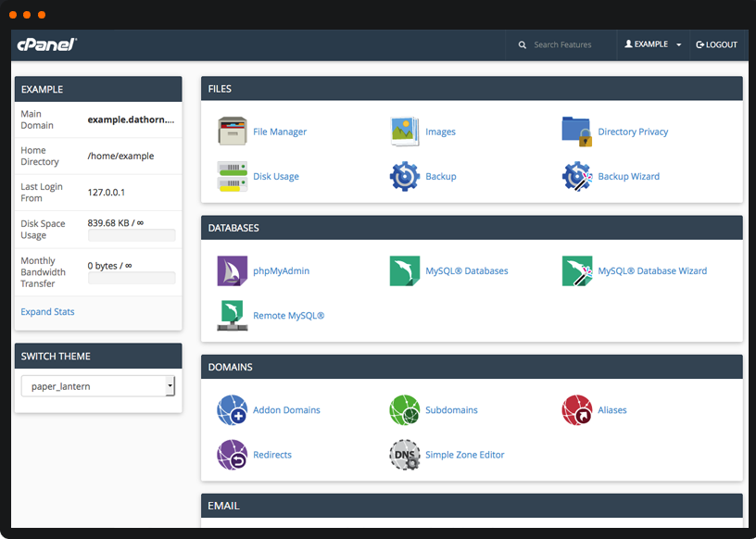Image resolution: width=756 pixels, height=539 pixels.
Task: Open the Subdomains green globe icon
Action: (405, 409)
